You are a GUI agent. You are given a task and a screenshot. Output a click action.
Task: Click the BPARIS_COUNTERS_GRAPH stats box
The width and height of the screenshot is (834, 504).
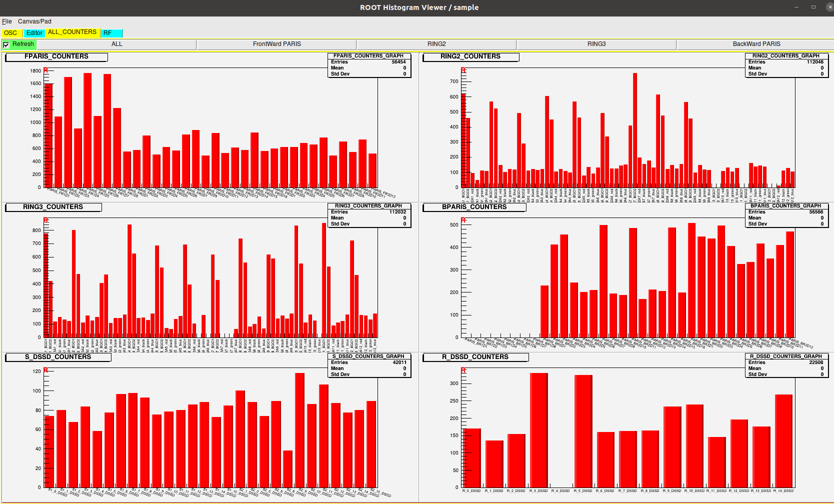786,215
